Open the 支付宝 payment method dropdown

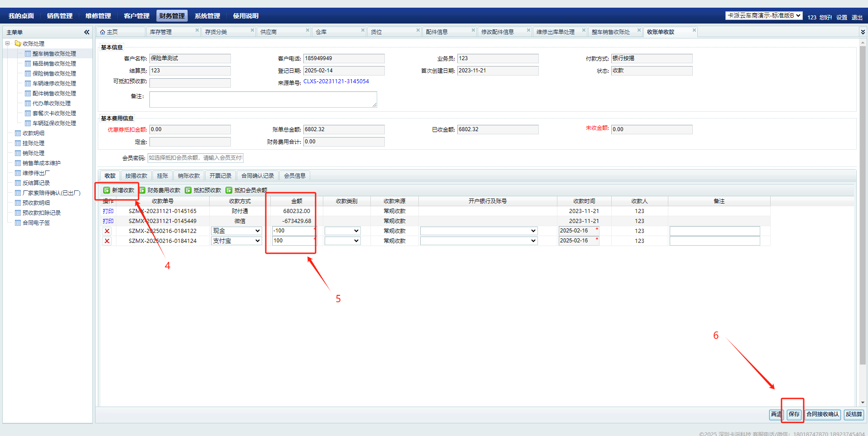236,241
